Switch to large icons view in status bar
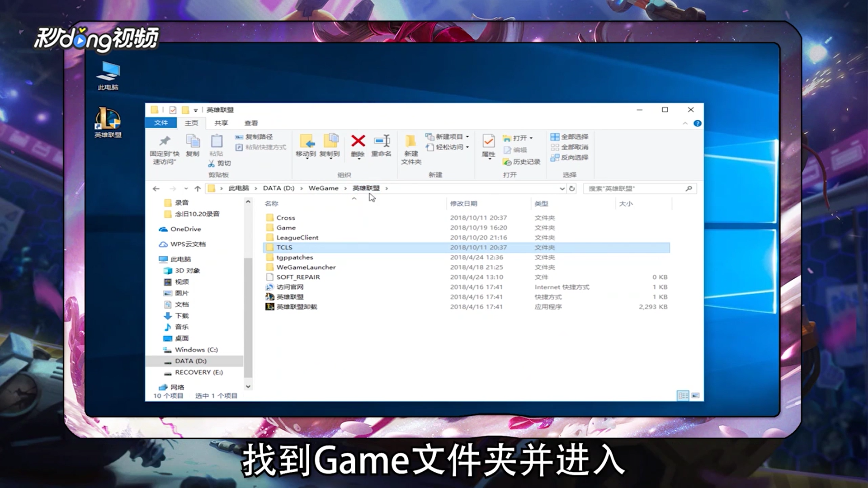This screenshot has width=868, height=488. (695, 396)
